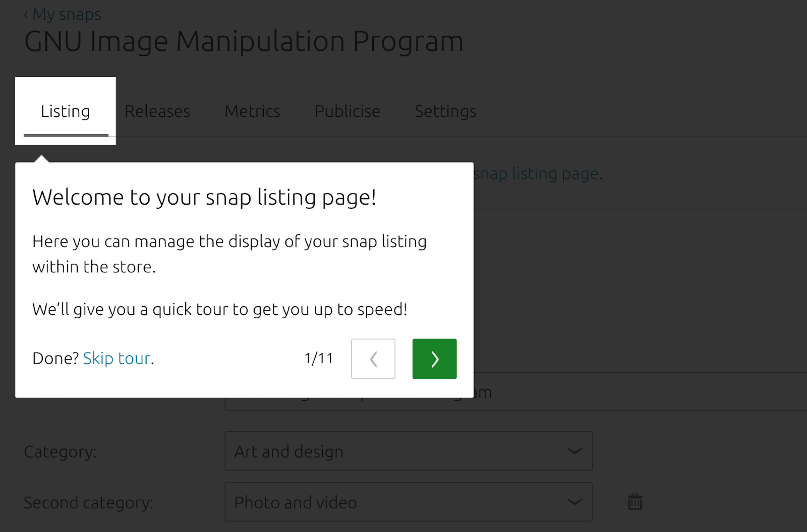The image size is (807, 532).
Task: Advance the tour with the green arrow
Action: click(x=434, y=359)
